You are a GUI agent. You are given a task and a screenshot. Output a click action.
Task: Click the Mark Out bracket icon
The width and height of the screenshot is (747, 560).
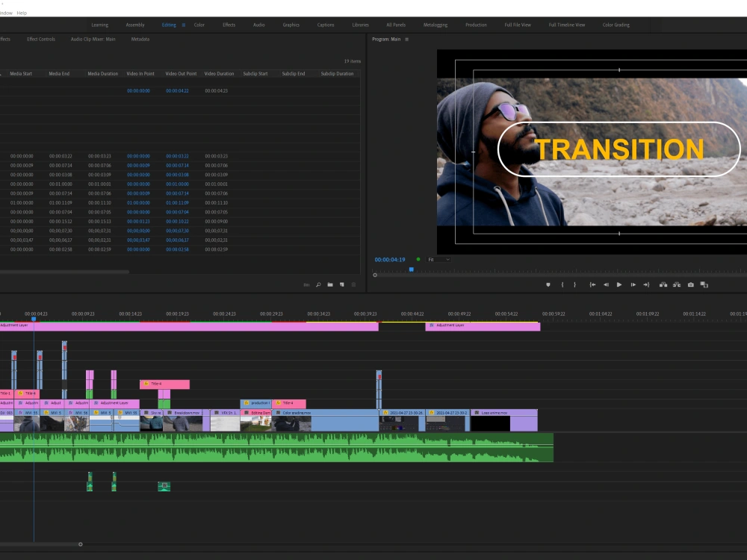pos(574,284)
